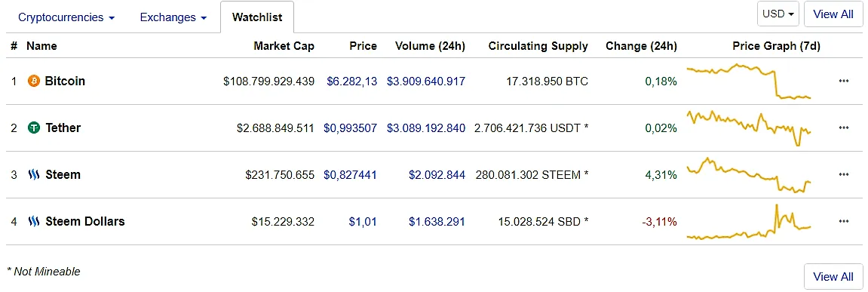
Task: Open the Bitcoin name link
Action: [x=65, y=81]
